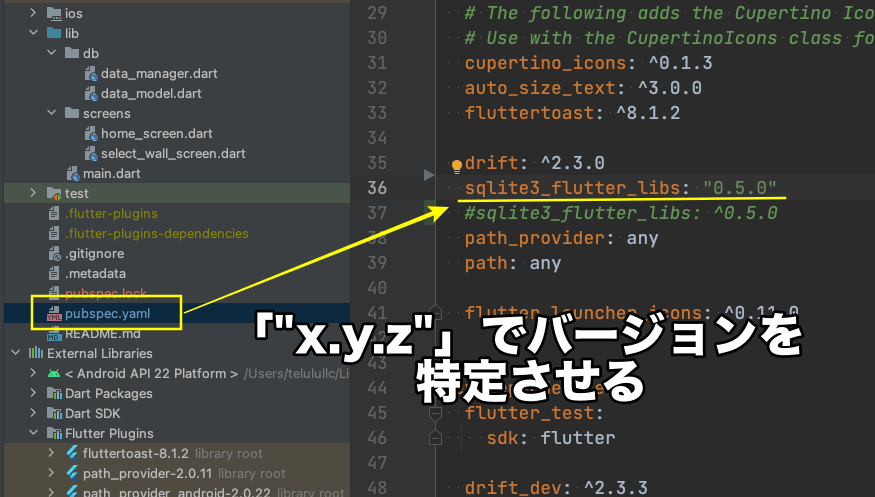Fold the flutter_test block on line 45

pyautogui.click(x=435, y=413)
